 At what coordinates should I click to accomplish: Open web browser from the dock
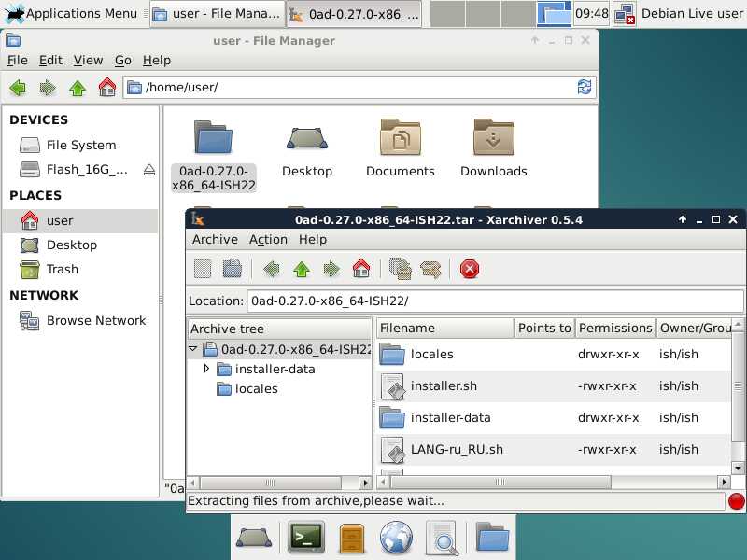pyautogui.click(x=396, y=538)
